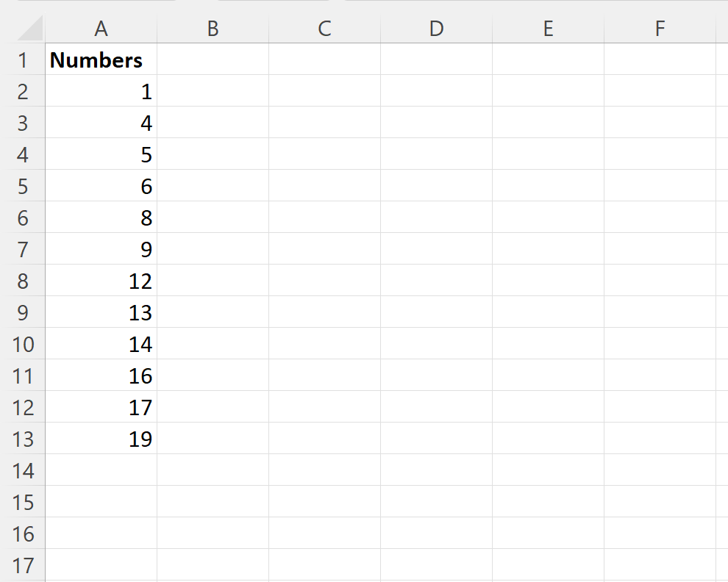
Task: Click column header A
Action: 101,29
